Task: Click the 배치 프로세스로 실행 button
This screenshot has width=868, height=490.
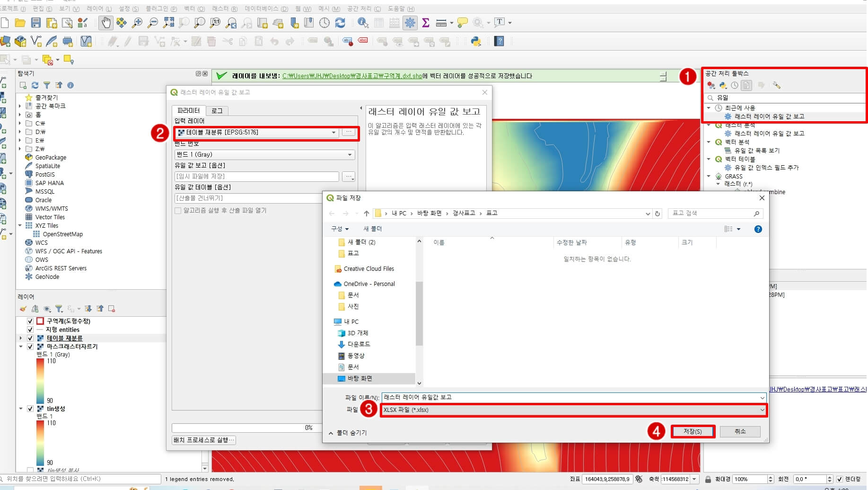Action: (x=204, y=440)
